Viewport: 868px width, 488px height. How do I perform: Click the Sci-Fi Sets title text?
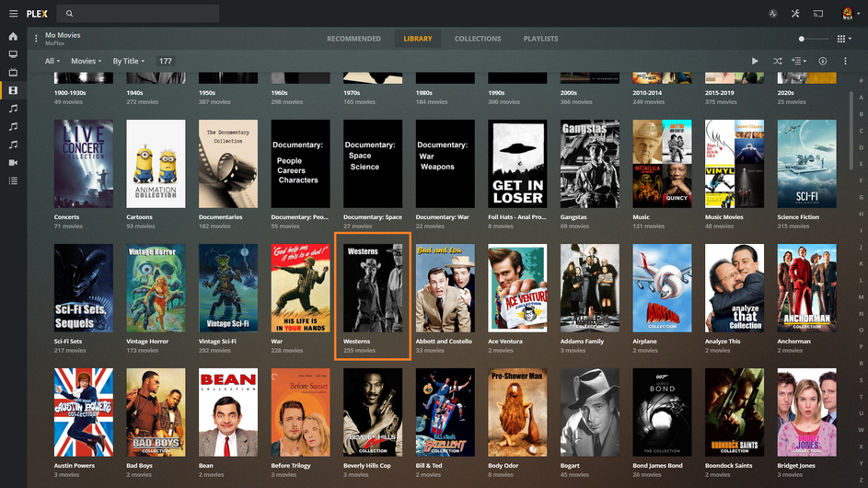[x=68, y=342]
